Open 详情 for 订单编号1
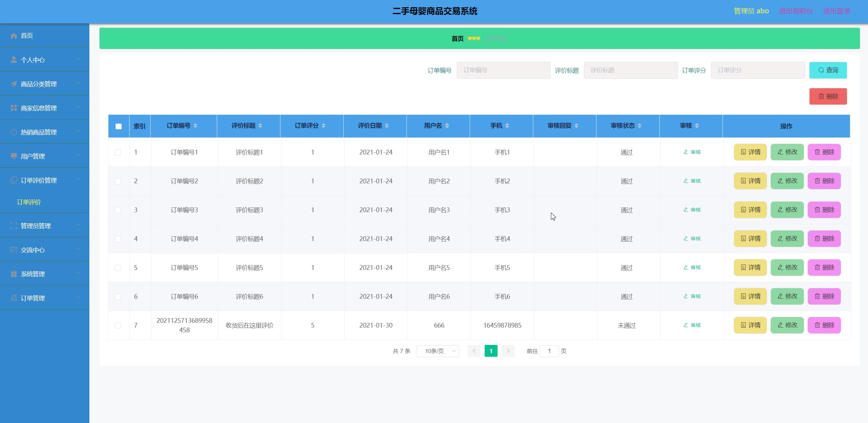Viewport: 868px width, 423px height. coord(750,152)
